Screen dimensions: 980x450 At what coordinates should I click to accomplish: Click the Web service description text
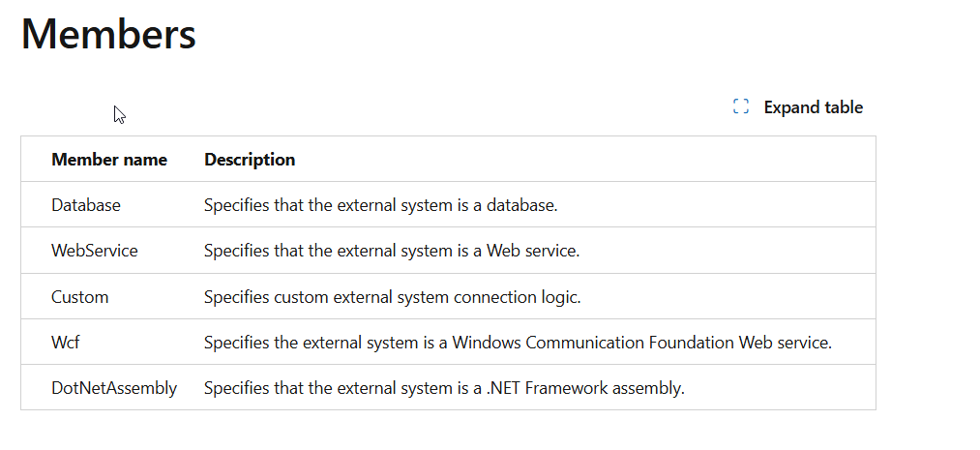392,251
